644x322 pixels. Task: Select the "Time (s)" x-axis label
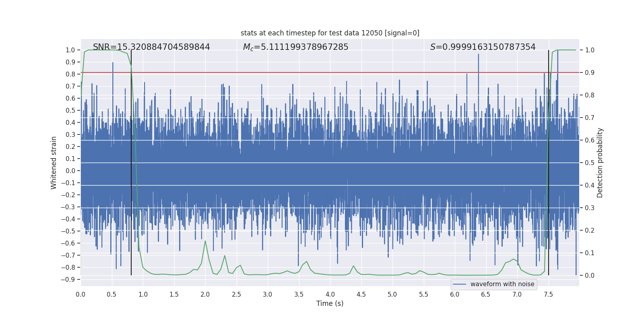point(330,303)
